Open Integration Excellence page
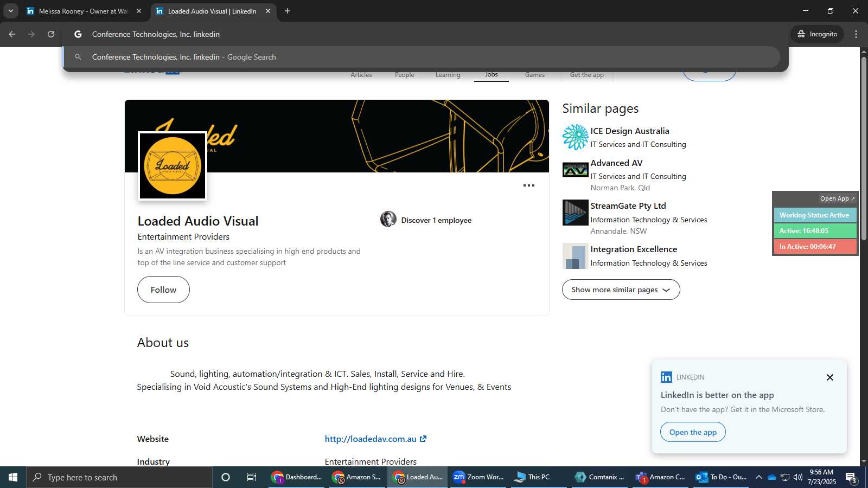 coord(634,249)
